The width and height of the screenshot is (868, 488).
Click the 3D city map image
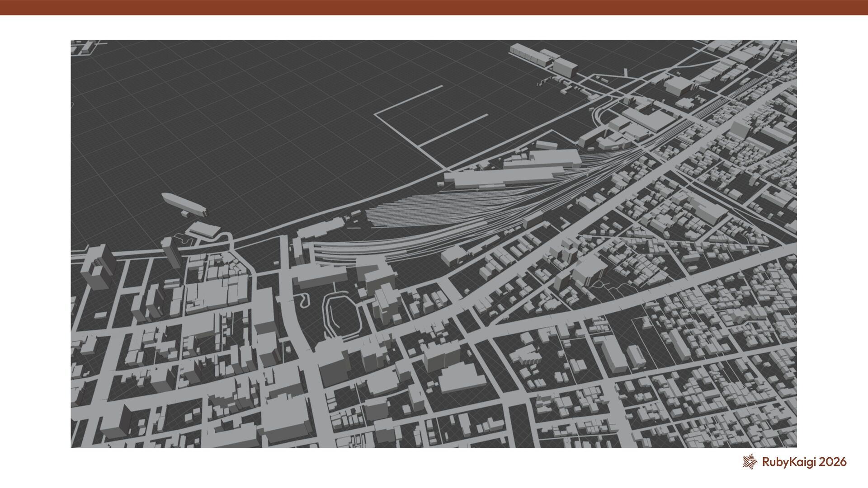pyautogui.click(x=434, y=244)
